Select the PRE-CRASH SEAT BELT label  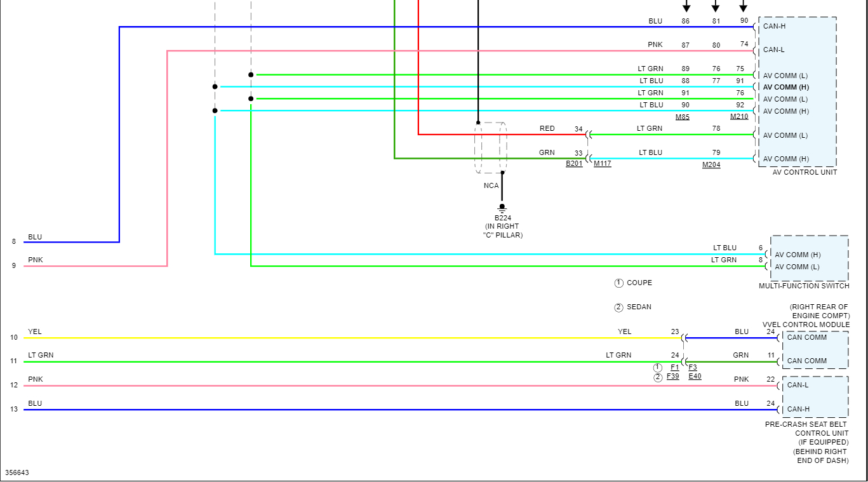point(806,425)
